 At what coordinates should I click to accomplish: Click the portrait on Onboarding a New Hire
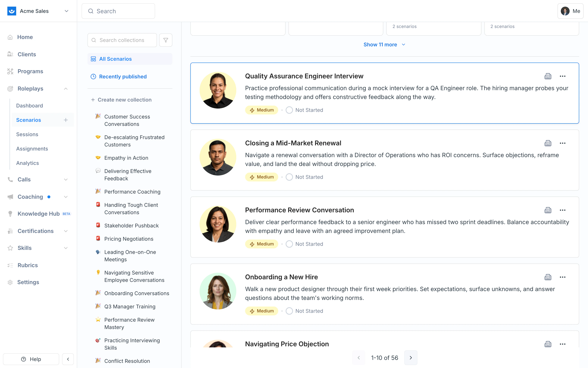point(218,291)
